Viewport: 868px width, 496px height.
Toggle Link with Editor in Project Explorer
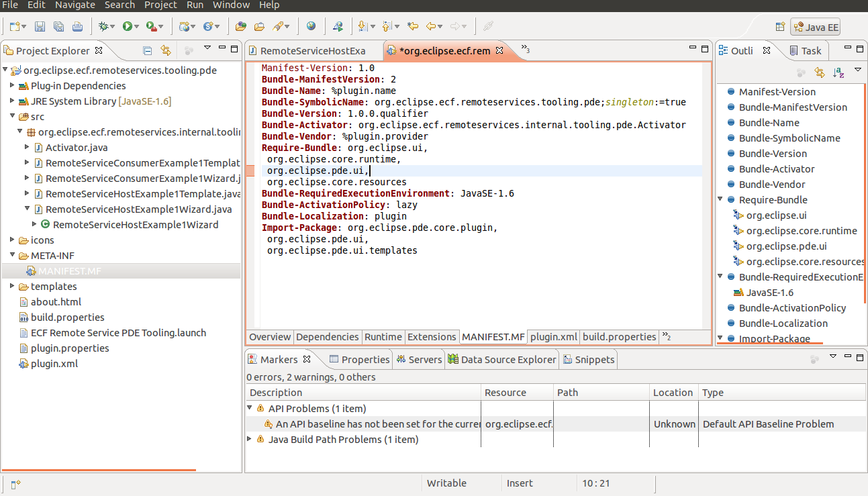click(x=165, y=50)
